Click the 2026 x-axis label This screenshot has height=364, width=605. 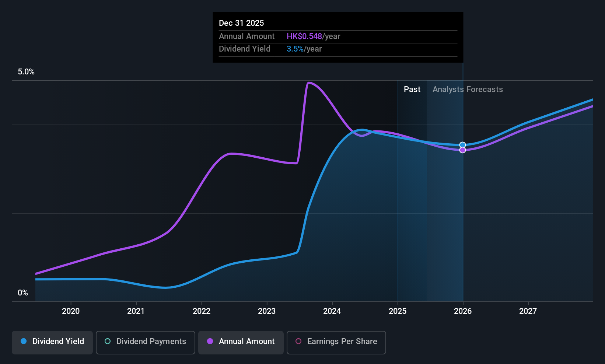coord(463,311)
